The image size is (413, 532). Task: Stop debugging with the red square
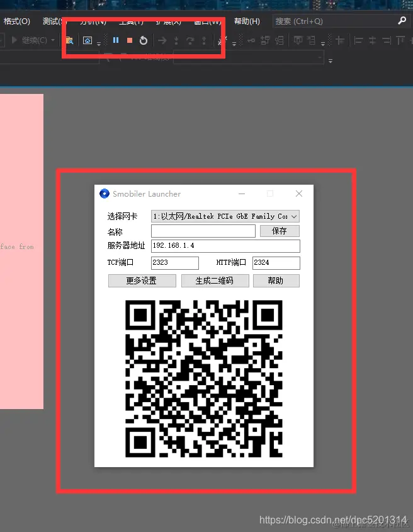coord(130,40)
